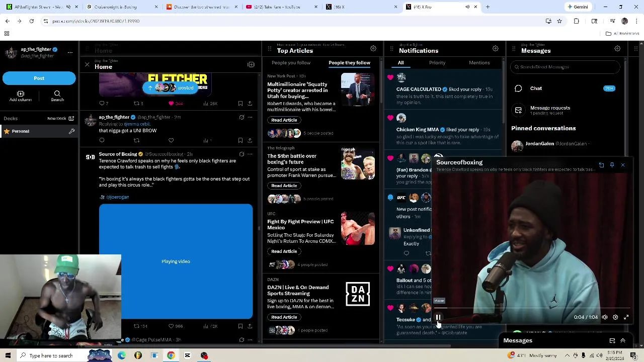
Task: Enter fullscreen on floating video player
Action: tap(626, 317)
